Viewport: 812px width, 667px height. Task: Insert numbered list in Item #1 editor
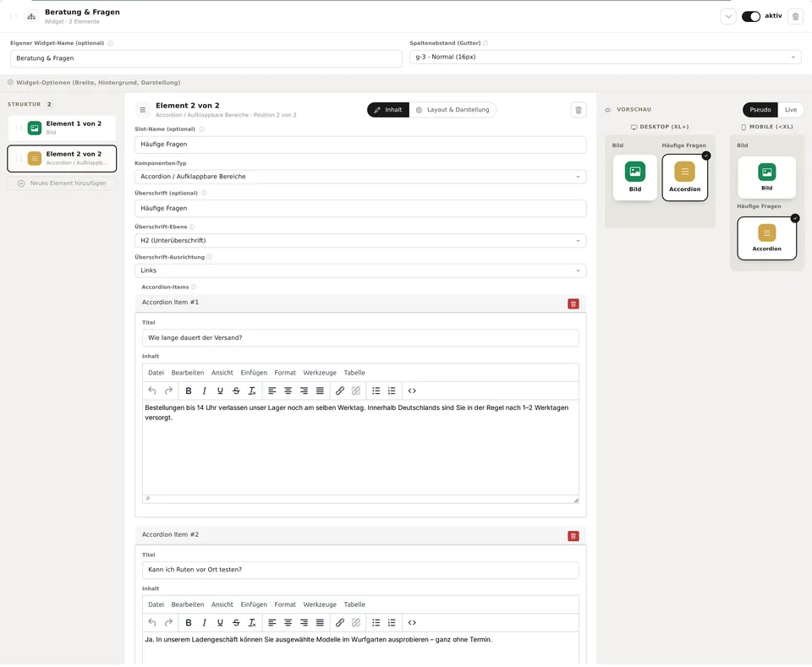[x=392, y=391]
